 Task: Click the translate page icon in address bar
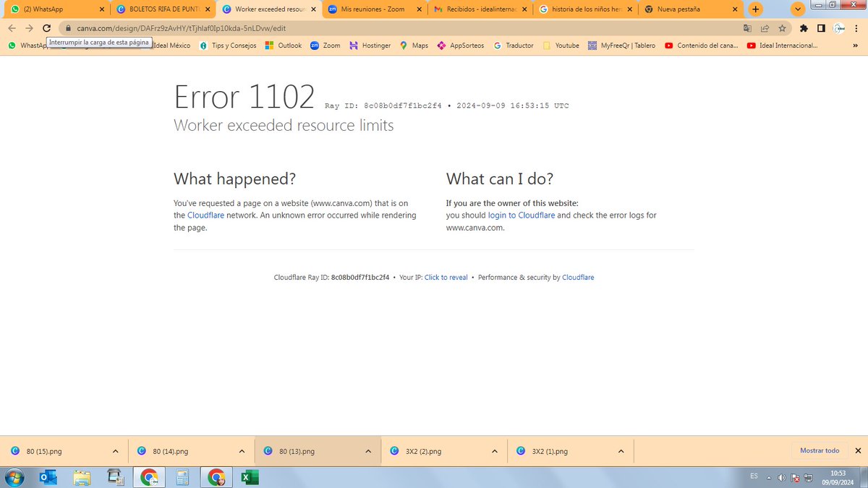point(748,28)
